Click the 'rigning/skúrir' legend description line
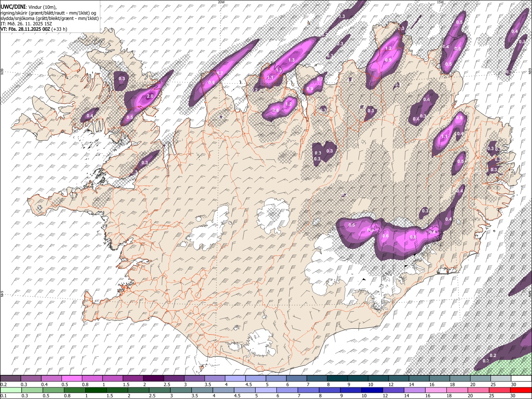 coord(48,12)
